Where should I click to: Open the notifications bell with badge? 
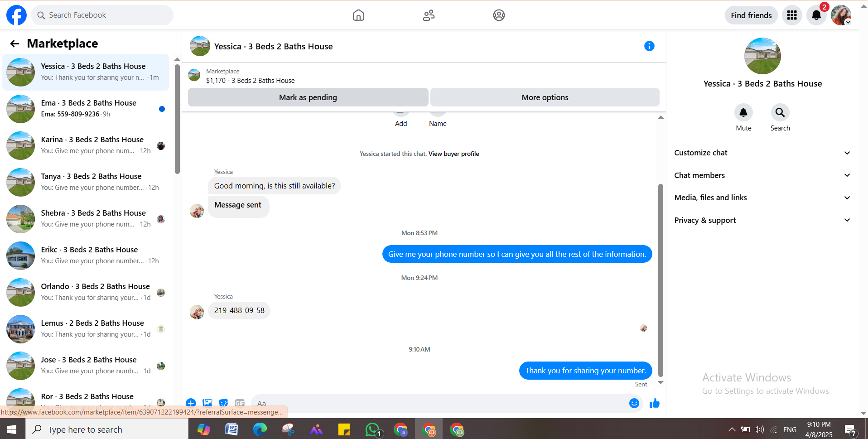coord(816,15)
